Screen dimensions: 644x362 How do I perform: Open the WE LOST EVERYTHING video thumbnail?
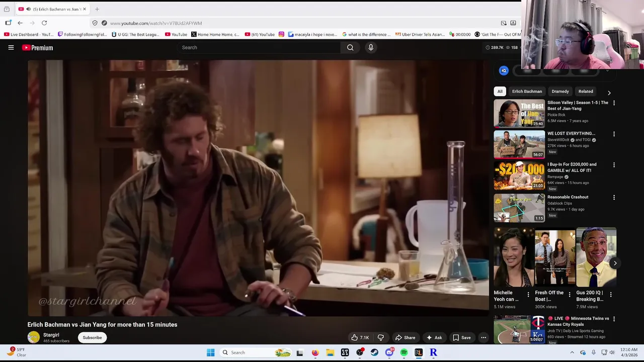pyautogui.click(x=519, y=144)
